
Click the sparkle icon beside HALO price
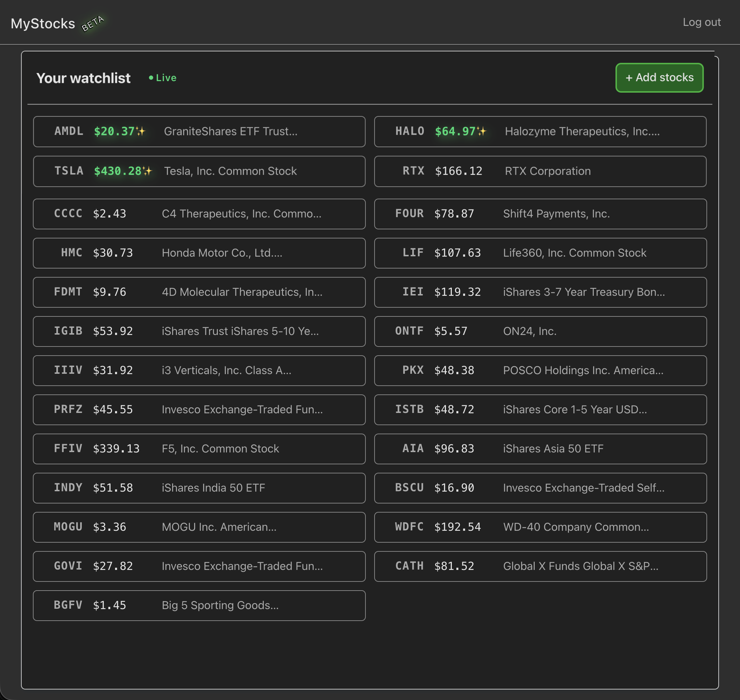482,131
